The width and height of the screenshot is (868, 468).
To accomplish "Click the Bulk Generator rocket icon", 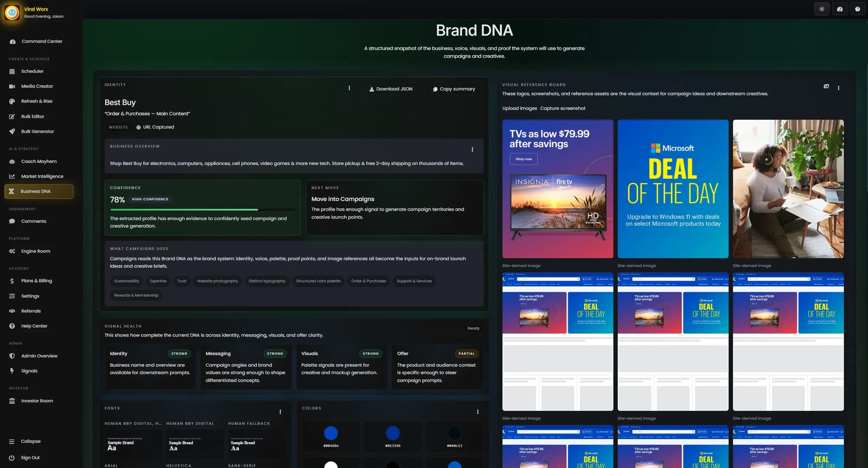I will click(x=12, y=131).
